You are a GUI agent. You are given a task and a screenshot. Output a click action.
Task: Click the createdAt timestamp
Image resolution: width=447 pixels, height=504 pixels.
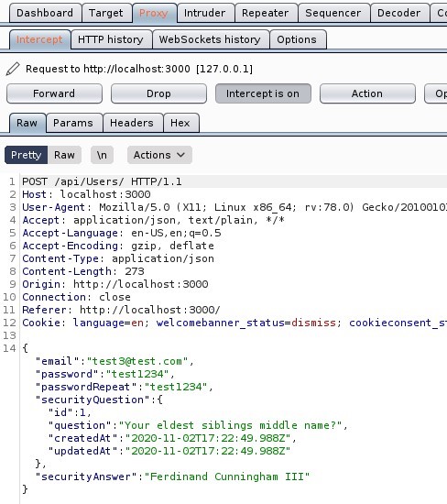pyautogui.click(x=208, y=438)
